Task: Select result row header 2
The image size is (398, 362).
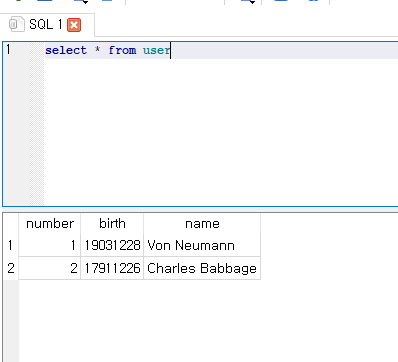Action: click(x=11, y=268)
